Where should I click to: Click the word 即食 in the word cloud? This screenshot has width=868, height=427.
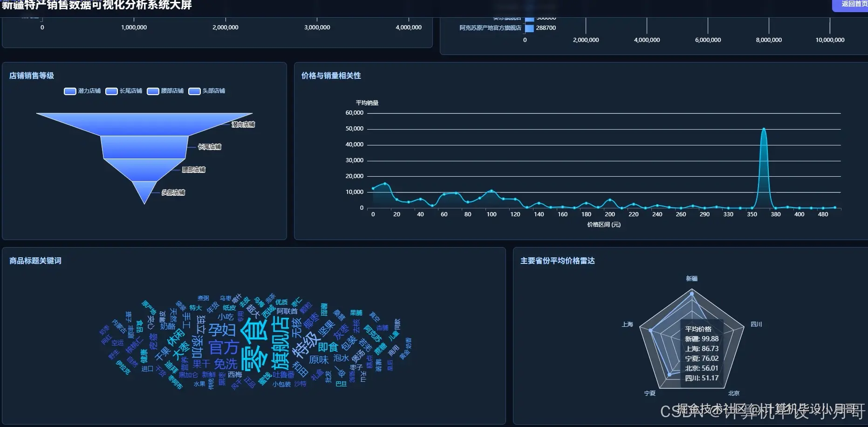328,347
